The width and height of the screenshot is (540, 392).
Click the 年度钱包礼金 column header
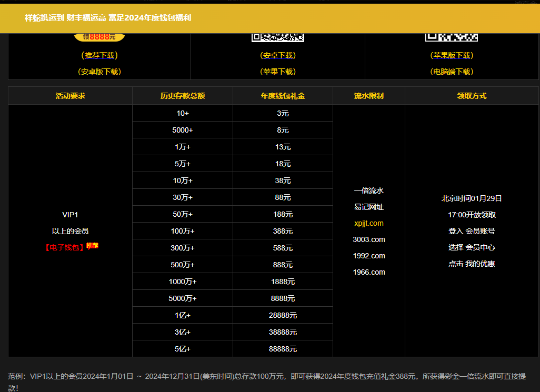[x=283, y=96]
